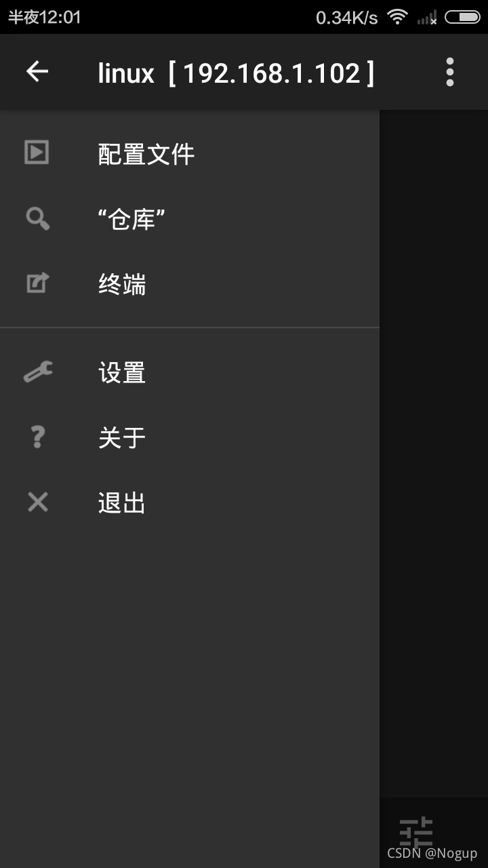This screenshot has height=868, width=488.
Task: Open the 终端 terminal entry
Action: click(190, 284)
